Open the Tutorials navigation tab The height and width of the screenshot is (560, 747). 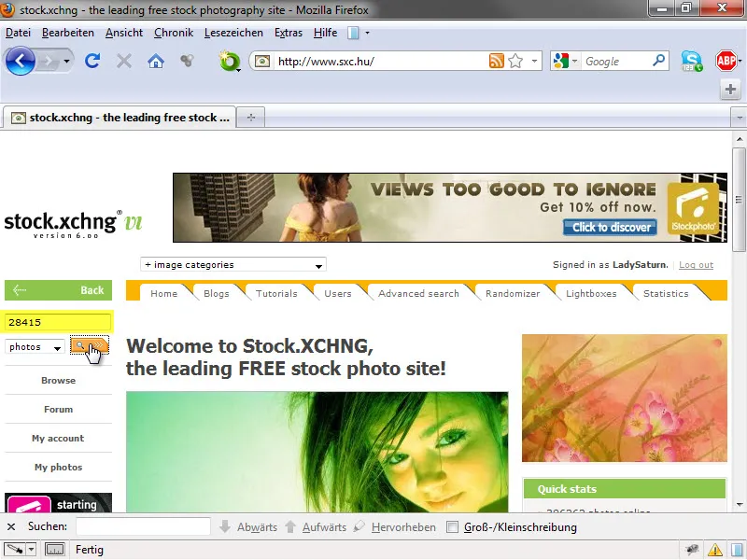pyautogui.click(x=276, y=293)
